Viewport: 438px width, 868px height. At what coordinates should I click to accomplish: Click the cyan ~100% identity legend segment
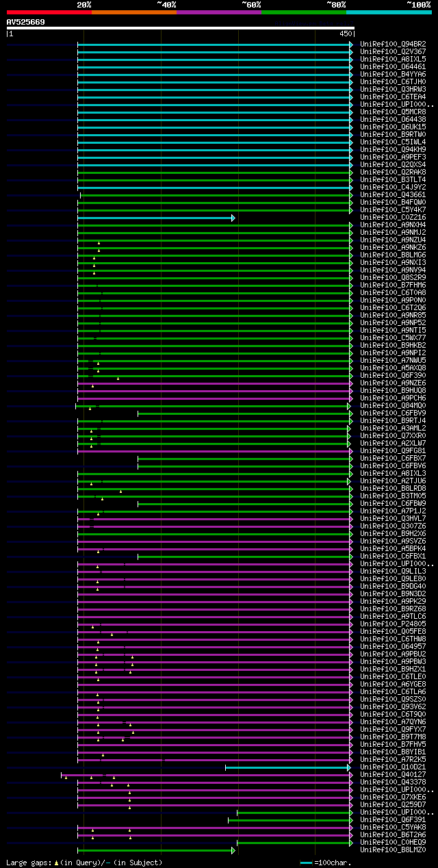point(389,12)
